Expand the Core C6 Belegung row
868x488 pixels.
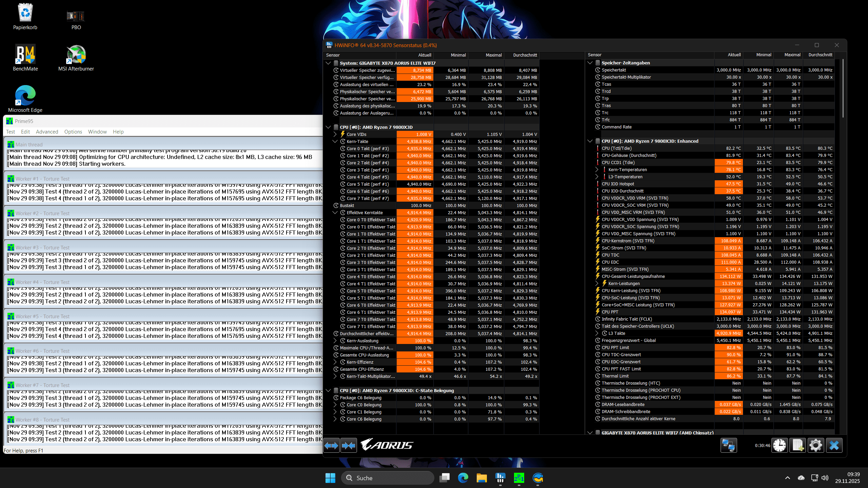[x=335, y=419]
